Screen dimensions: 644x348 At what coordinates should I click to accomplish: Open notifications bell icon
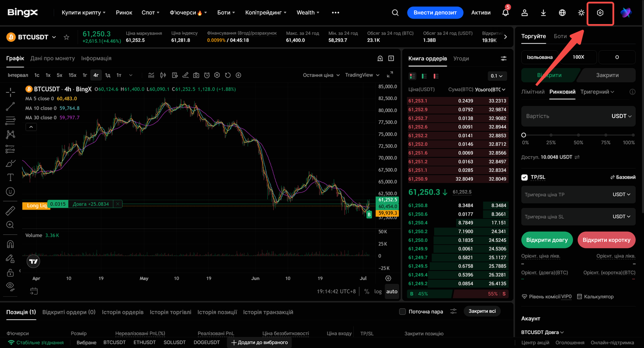coord(506,13)
